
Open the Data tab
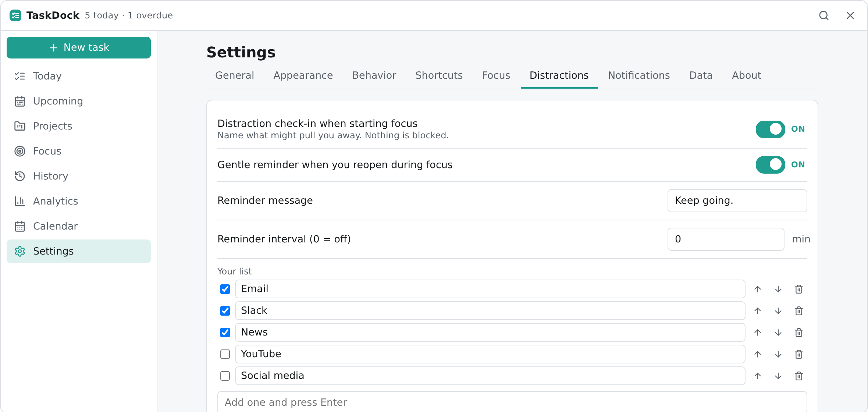pos(701,75)
